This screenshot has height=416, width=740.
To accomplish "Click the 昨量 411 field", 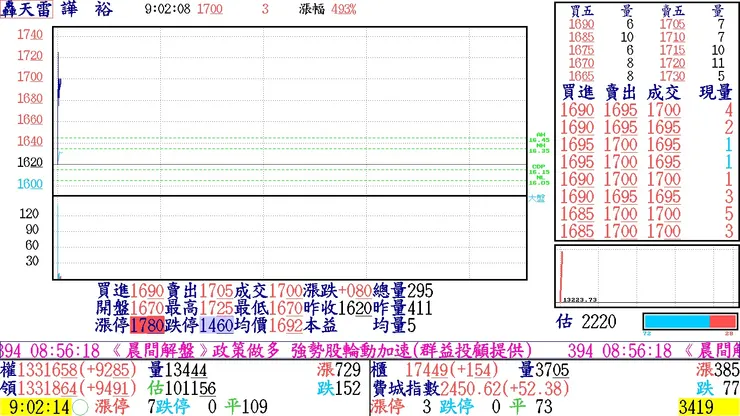I will point(403,308).
